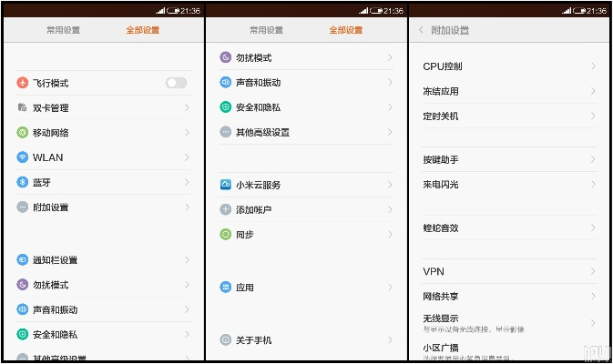Image resolution: width=613 pixels, height=364 pixels.
Task: Tap the chevron on the WLAN row
Action: tap(188, 157)
